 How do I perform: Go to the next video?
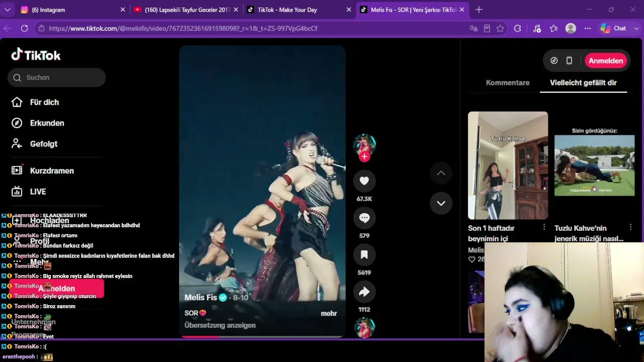coord(441,203)
